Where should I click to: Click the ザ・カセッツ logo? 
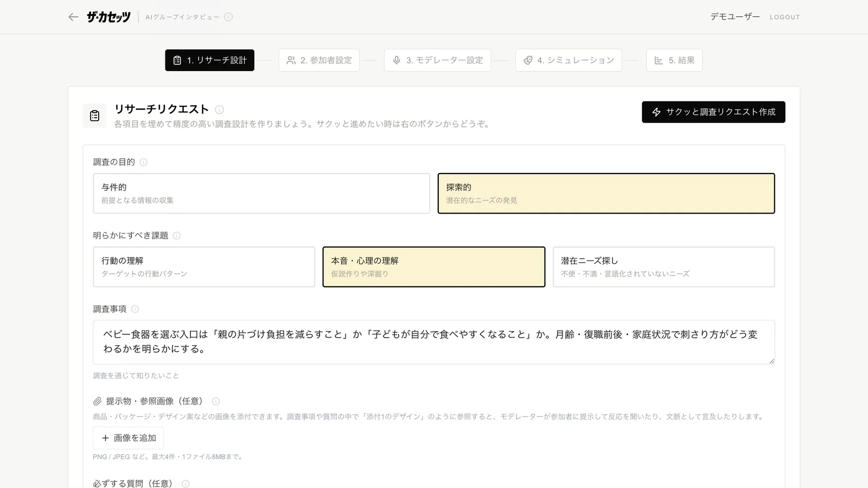point(108,17)
